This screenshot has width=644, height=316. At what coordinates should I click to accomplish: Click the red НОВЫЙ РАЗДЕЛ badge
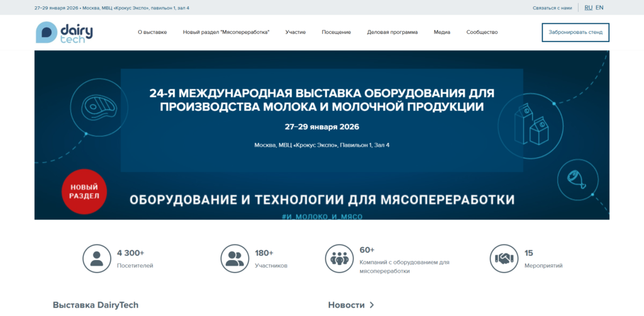tap(84, 191)
